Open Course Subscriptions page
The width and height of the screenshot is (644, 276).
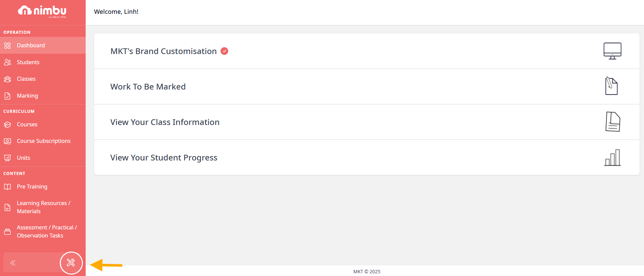(43, 141)
